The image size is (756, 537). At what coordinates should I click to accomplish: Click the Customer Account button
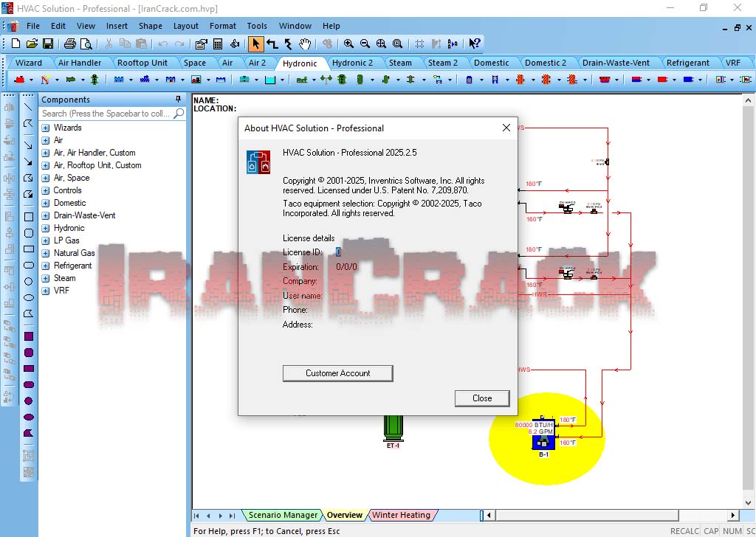(337, 373)
